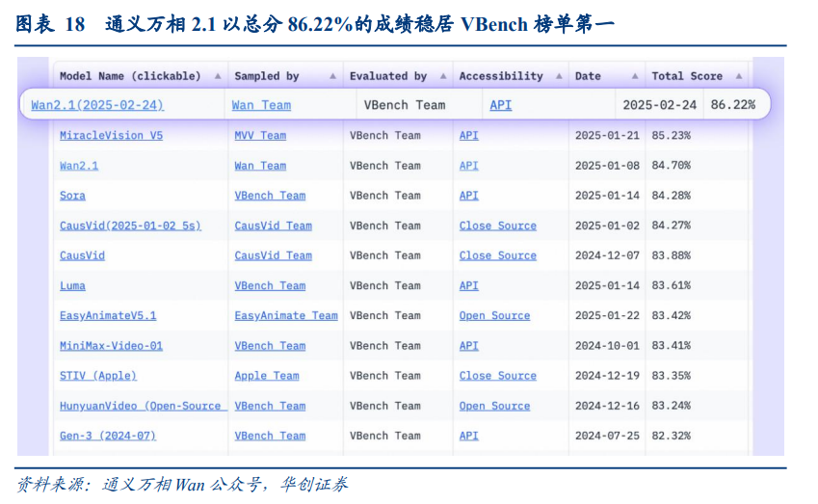Open the Sora model link
The width and height of the screenshot is (818, 504).
point(72,196)
